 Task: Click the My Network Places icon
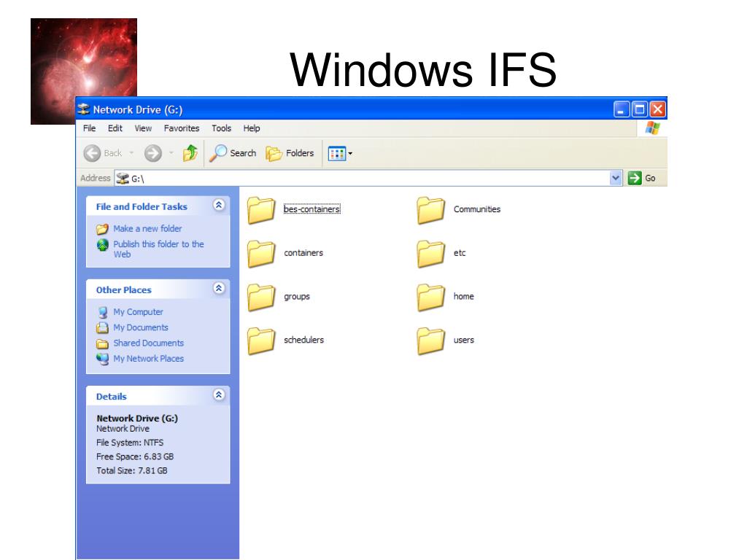pos(102,359)
